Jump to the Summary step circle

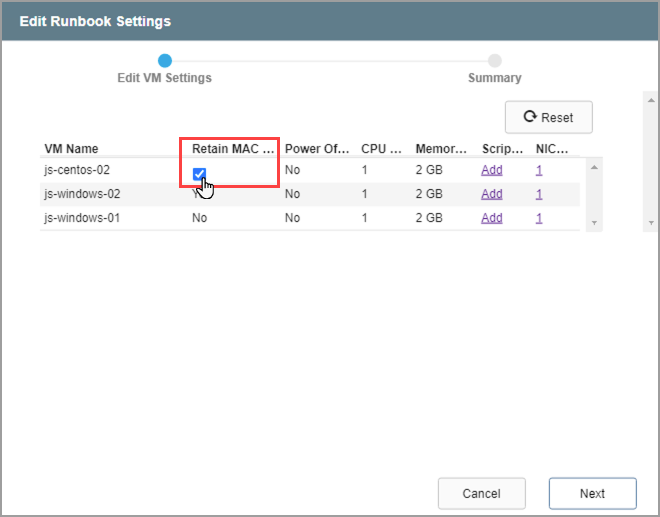495,61
